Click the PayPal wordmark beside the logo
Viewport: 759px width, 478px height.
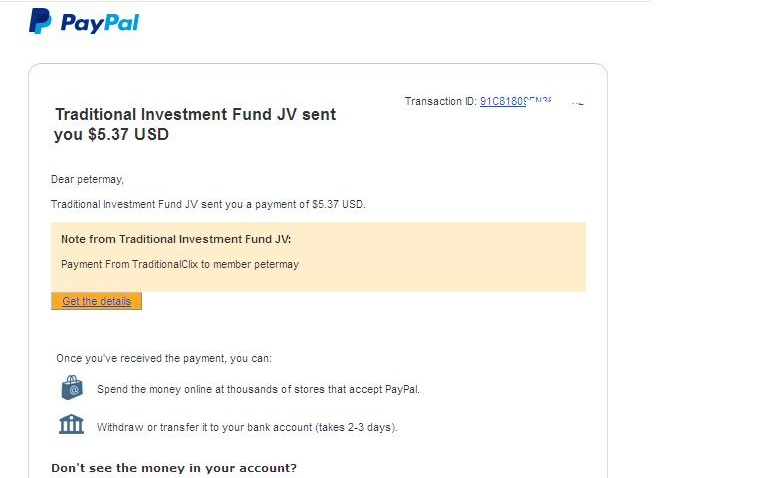(100, 22)
